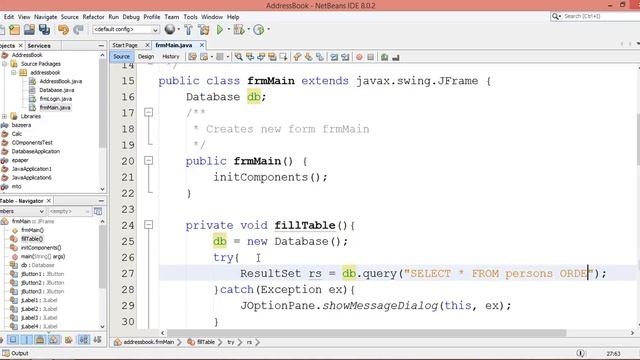Viewport: 640px width, 360px height.
Task: Switch to the Services tab
Action: [x=39, y=46]
